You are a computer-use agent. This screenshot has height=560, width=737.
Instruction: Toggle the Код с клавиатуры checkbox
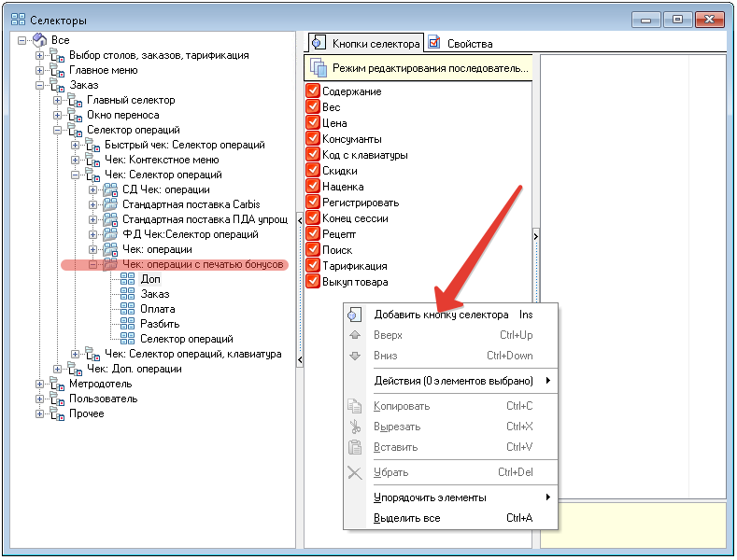click(313, 154)
